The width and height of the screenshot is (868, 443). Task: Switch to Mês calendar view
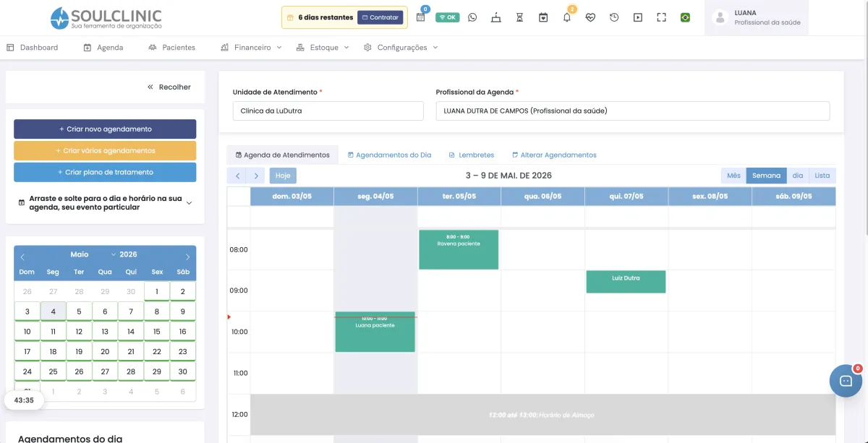(733, 176)
